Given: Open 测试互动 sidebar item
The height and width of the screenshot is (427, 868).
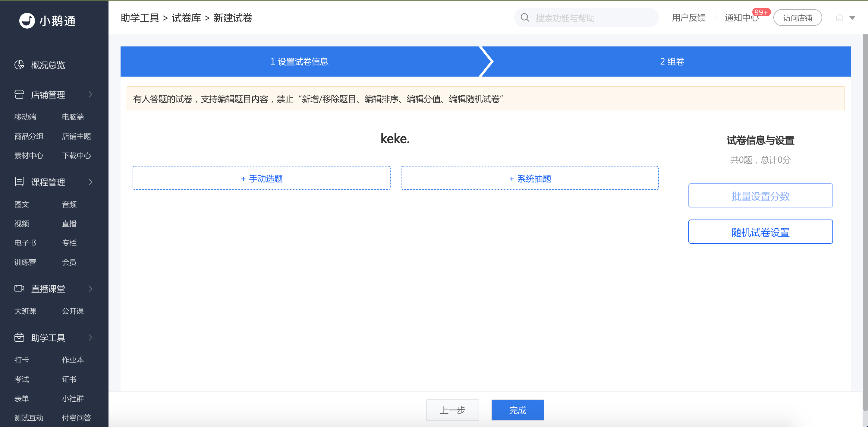Looking at the screenshot, I should pos(29,418).
